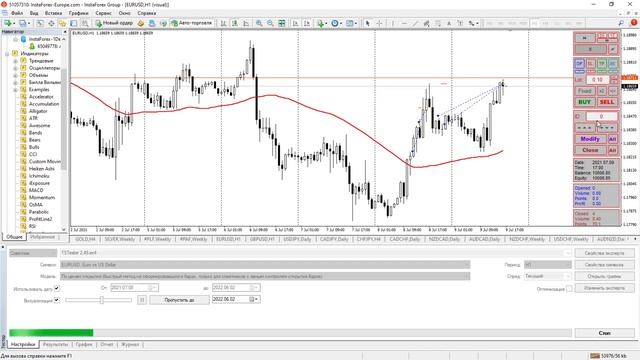Screen dimensions: 640x360
Task: Select the vertical line drawing tool
Action: [x=393, y=23]
